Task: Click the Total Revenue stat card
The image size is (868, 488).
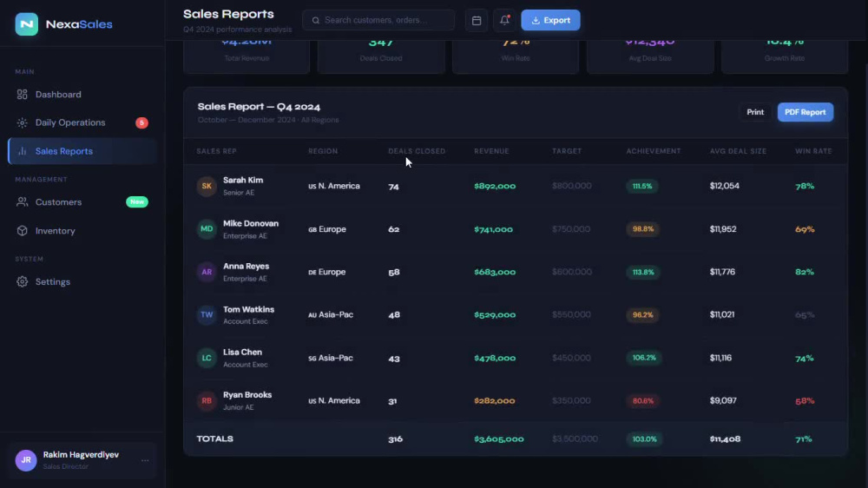Action: (x=247, y=56)
